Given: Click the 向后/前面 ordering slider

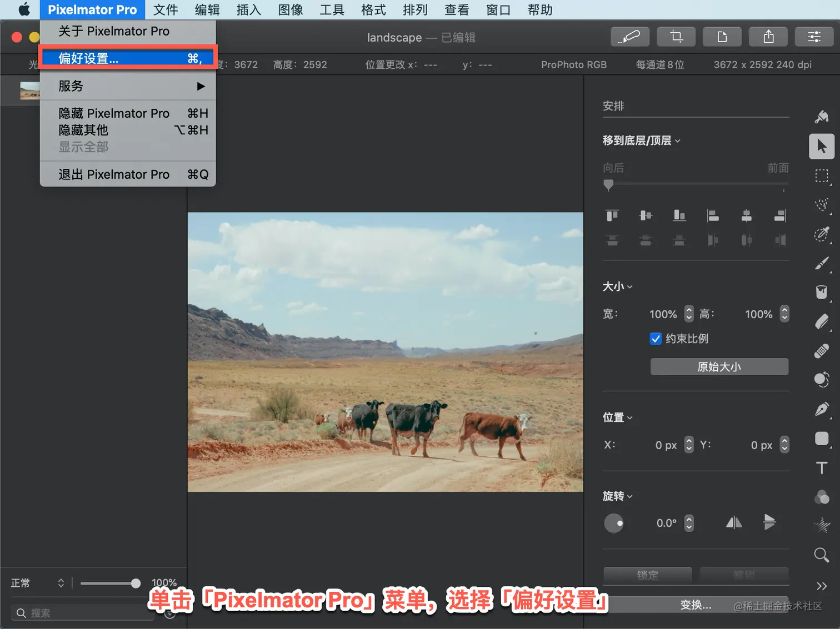Looking at the screenshot, I should coord(696,184).
